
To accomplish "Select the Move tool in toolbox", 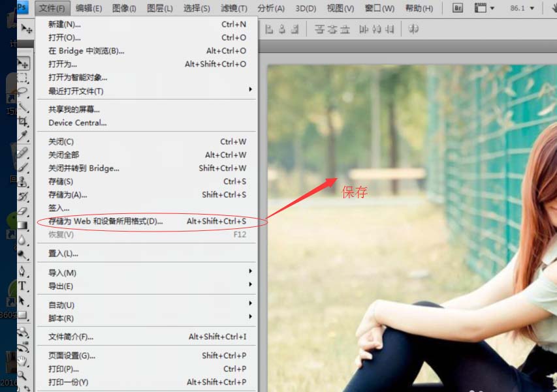I will [24, 64].
